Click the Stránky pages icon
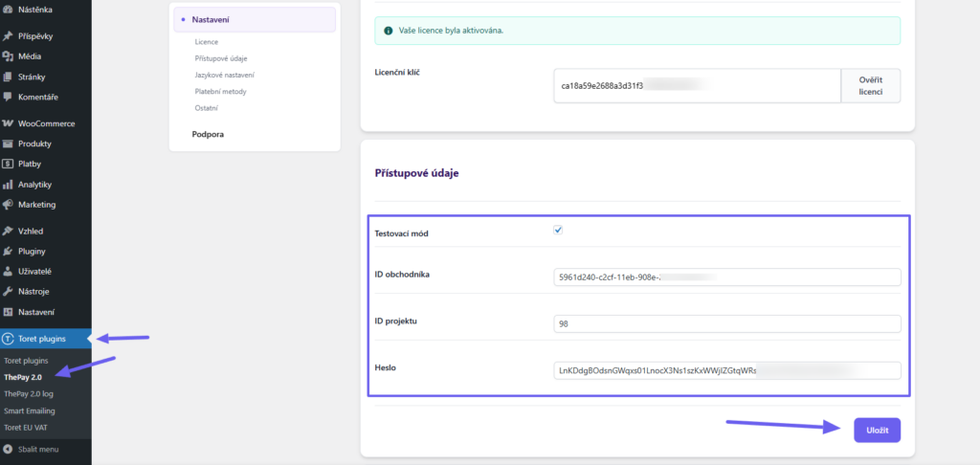Screen dimensions: 980x465 point(8,77)
